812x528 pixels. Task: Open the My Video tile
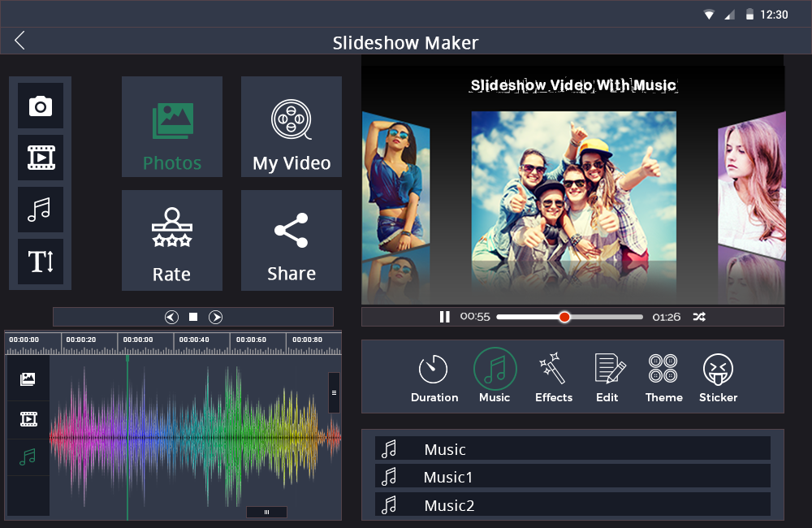(x=292, y=127)
